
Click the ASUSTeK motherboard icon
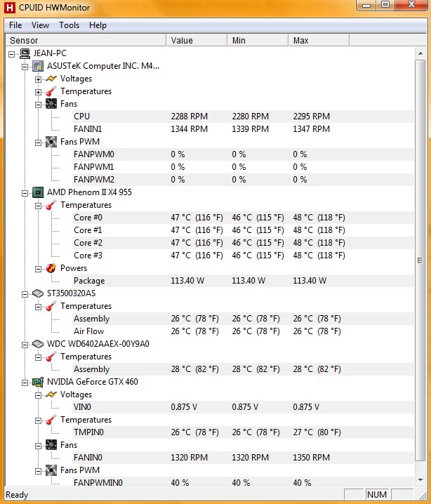tap(38, 66)
